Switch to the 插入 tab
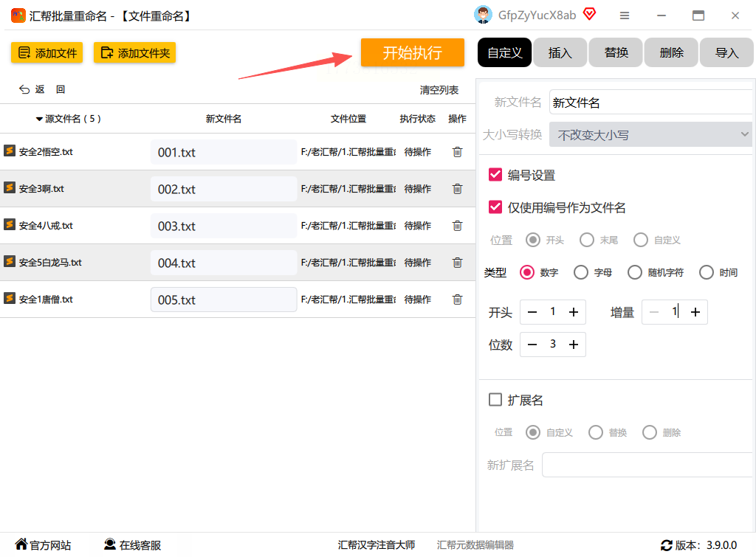Screen dimensions: 756x557 tap(560, 52)
